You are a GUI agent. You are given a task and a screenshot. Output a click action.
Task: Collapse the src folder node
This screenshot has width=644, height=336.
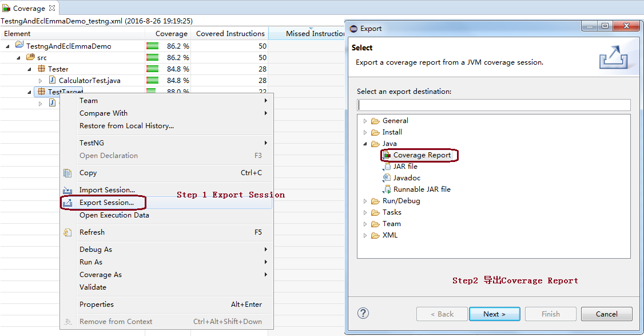pyautogui.click(x=18, y=58)
